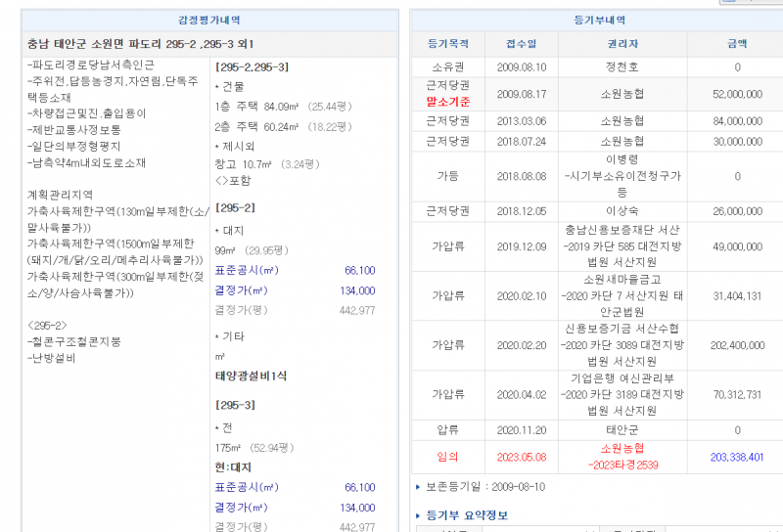Click the 금액 column header
This screenshot has width=783, height=532.
737,44
